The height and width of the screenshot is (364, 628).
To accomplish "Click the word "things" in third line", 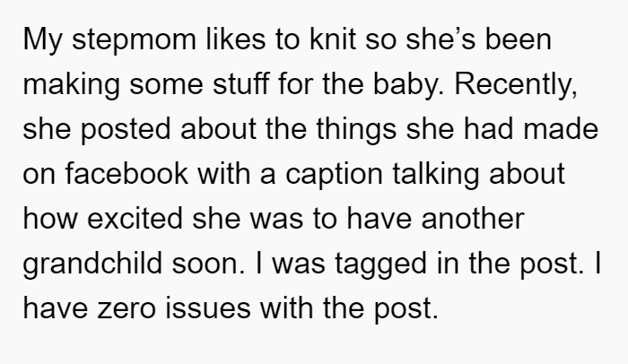I will [356, 131].
